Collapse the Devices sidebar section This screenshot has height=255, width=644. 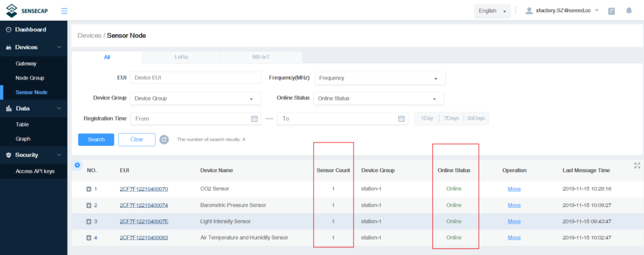(x=59, y=47)
